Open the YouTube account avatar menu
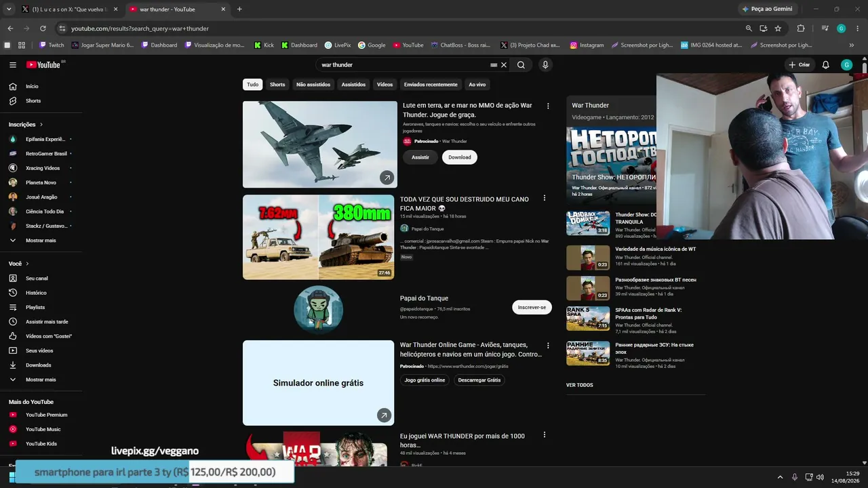 [x=846, y=65]
